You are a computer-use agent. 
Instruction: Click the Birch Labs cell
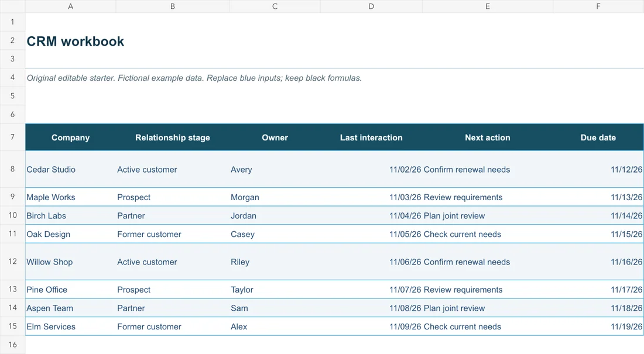(x=71, y=215)
